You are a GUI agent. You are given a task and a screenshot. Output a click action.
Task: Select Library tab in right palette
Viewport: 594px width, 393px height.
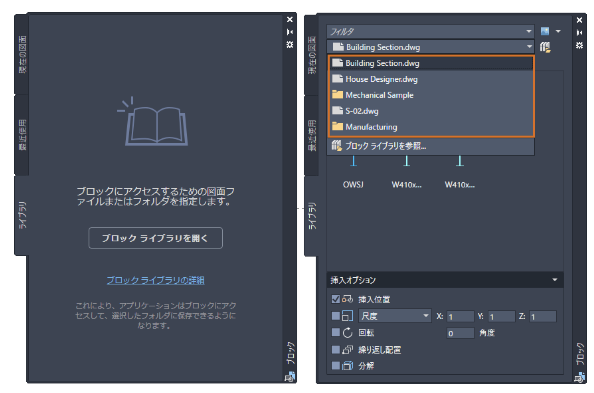pyautogui.click(x=312, y=216)
